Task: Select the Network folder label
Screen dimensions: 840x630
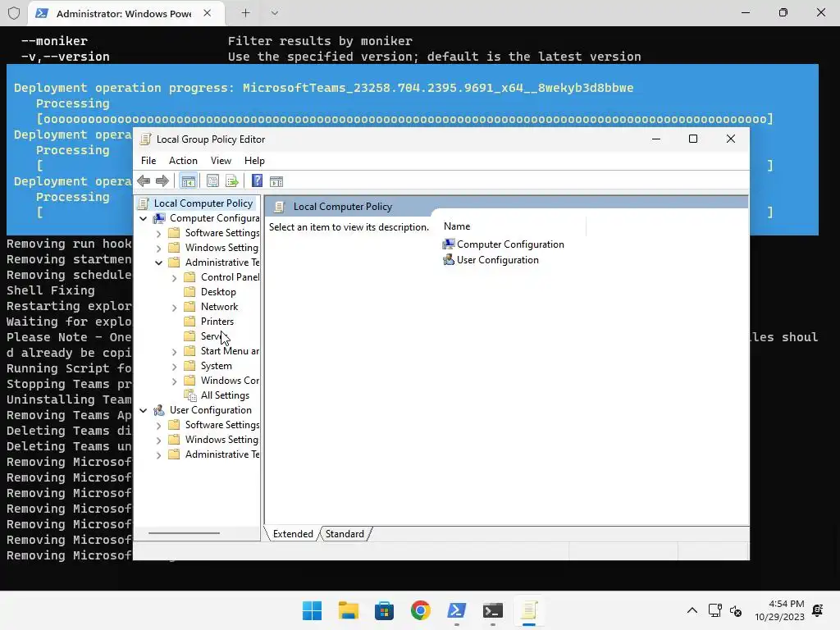Action: [219, 307]
